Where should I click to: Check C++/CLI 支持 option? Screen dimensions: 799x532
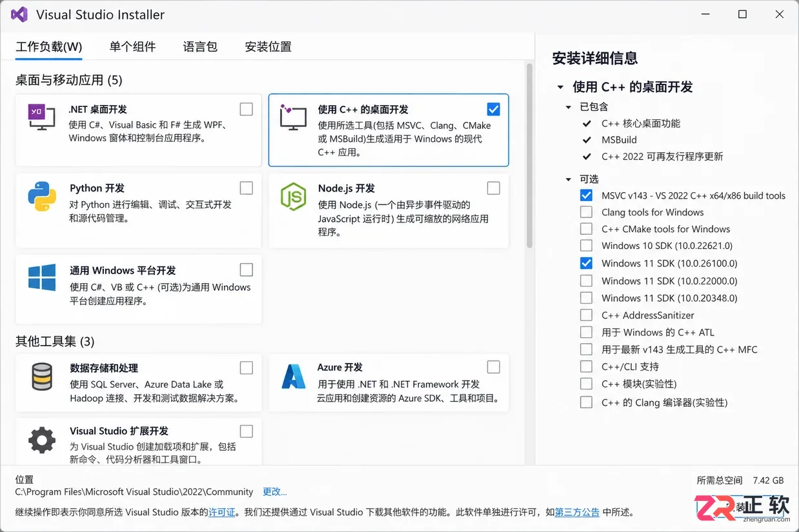[x=586, y=366]
